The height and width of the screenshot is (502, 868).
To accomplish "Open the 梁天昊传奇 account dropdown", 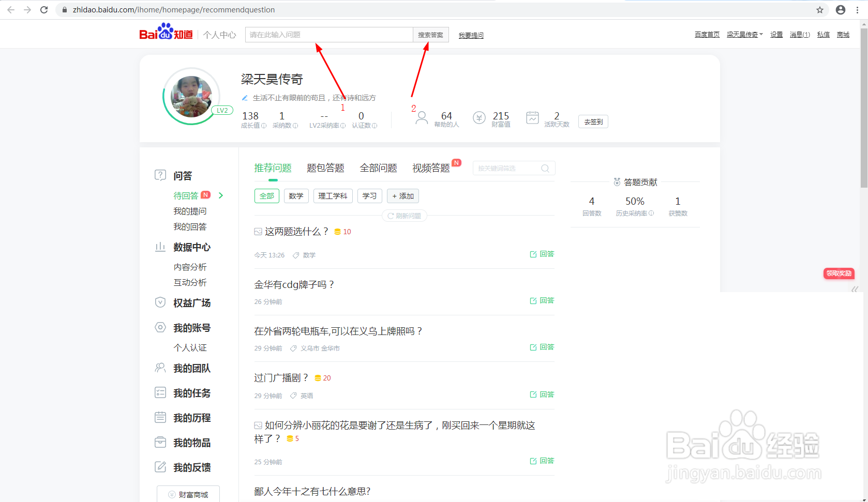I will 744,34.
